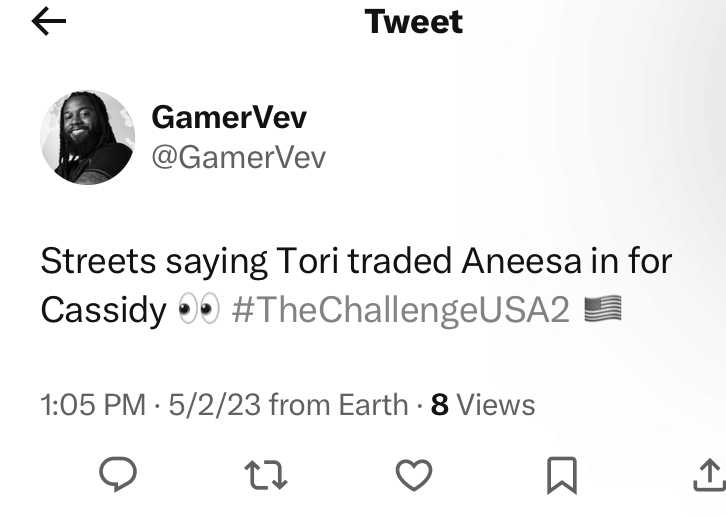Open the share options via upload icon

pos(709,475)
